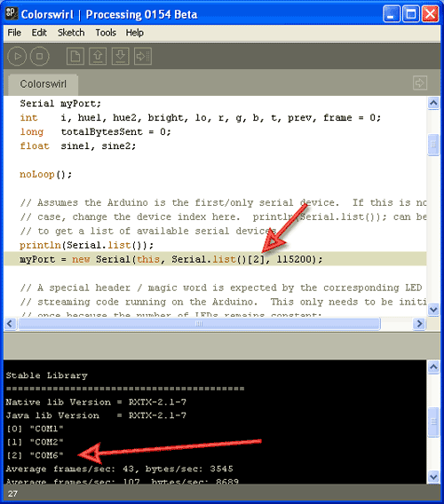This screenshot has height=504, width=444.
Task: Click editor scroll down arrow
Action: (433, 310)
